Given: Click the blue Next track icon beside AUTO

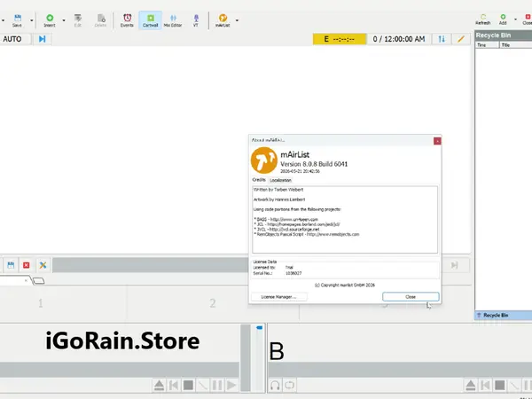Looking at the screenshot, I should click(42, 39).
